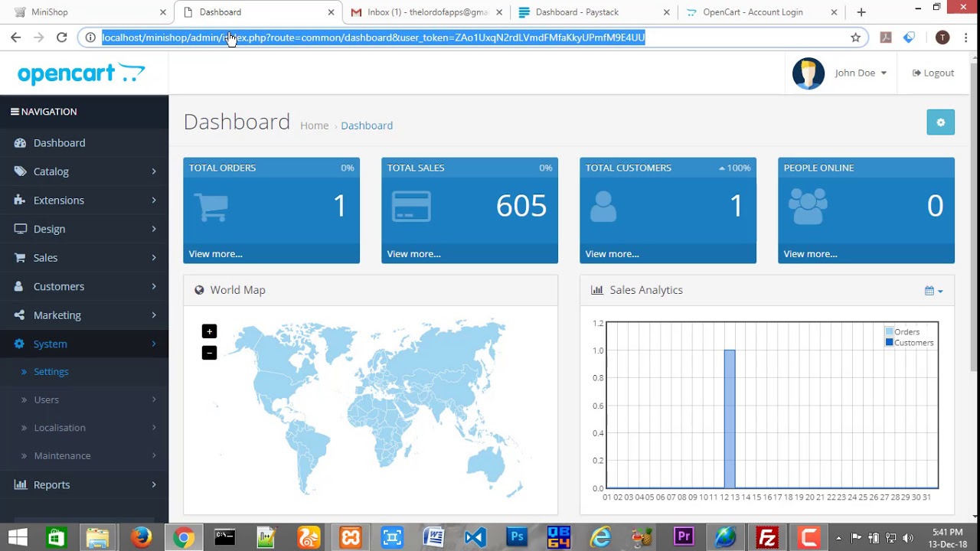980x551 pixels.
Task: Click the Design monitor icon
Action: tap(20, 229)
